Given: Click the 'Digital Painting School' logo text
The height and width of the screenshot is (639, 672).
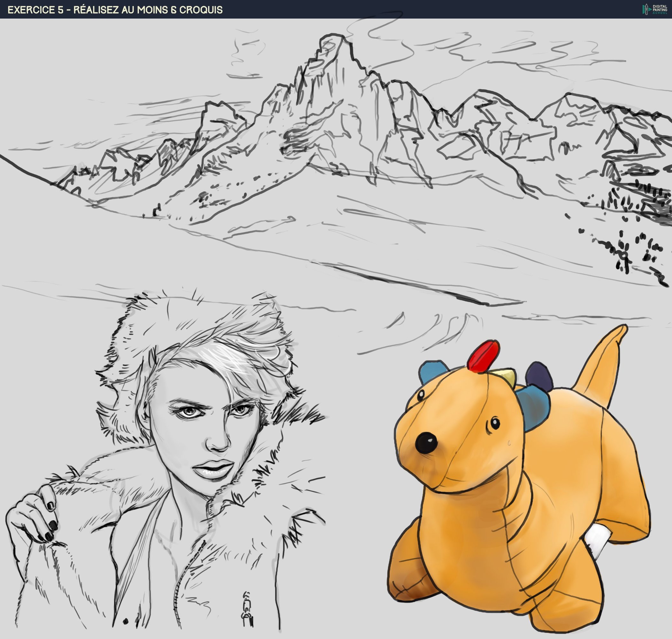Looking at the screenshot, I should pyautogui.click(x=660, y=9).
